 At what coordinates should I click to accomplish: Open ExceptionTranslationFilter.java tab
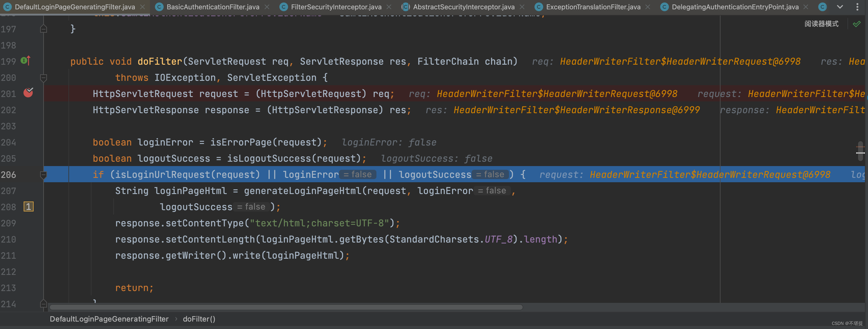(x=593, y=7)
